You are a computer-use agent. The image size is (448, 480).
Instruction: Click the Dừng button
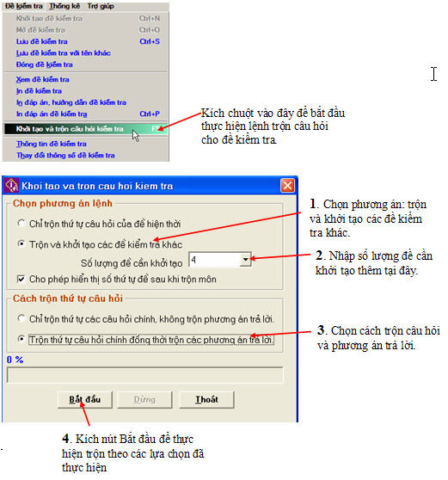pos(144,399)
